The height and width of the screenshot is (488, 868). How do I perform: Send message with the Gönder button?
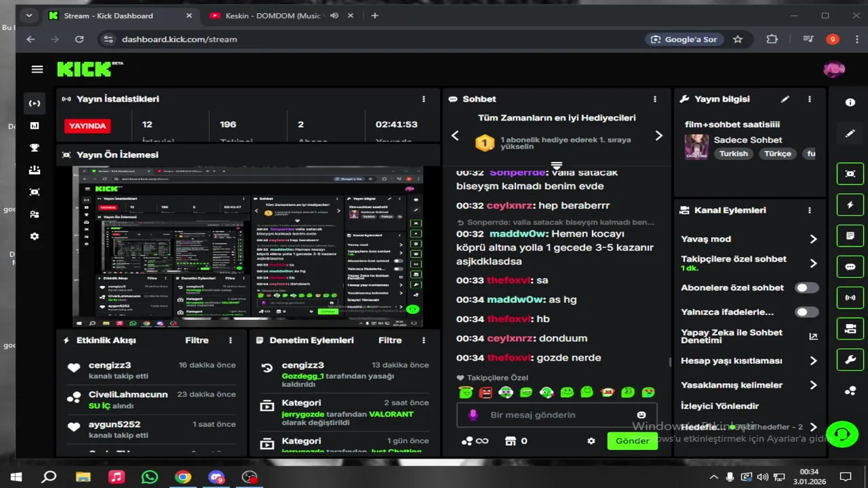(633, 441)
